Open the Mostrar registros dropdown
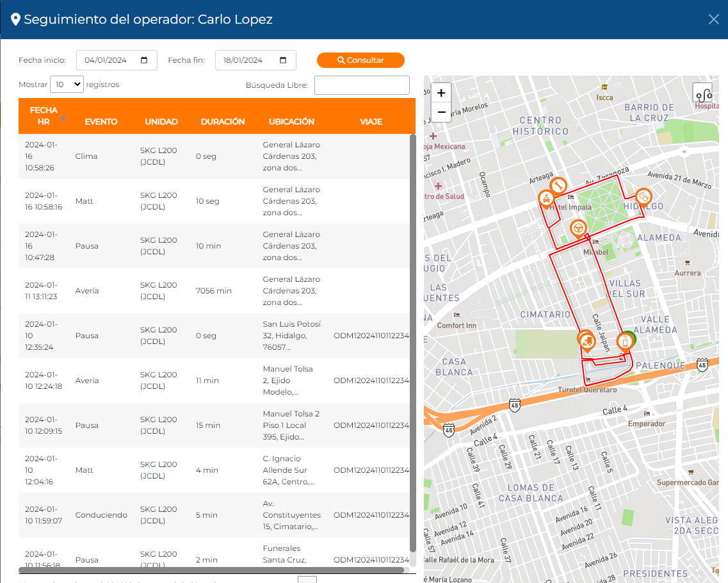The width and height of the screenshot is (728, 583). coord(67,85)
